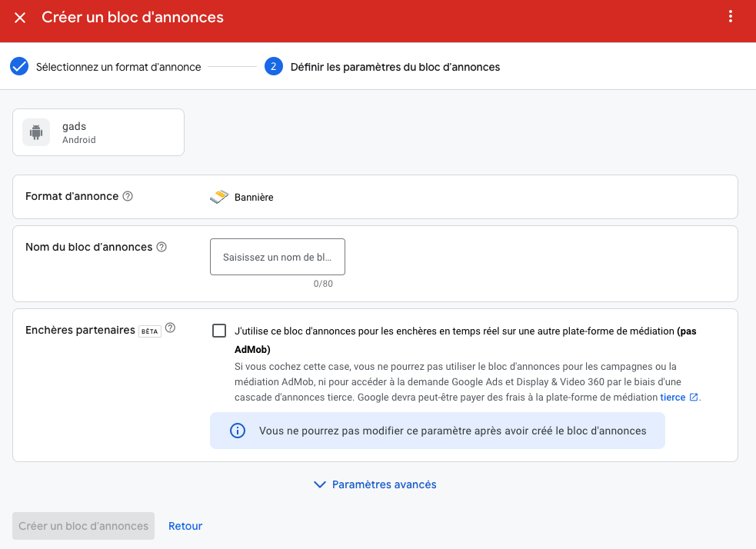
Task: Open help for Format d'annonce
Action: click(128, 196)
